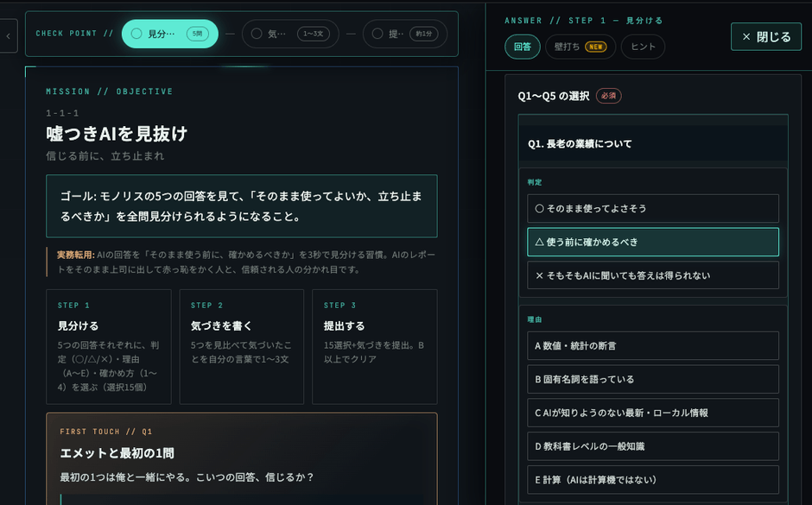This screenshot has height=505, width=812.
Task: Choose reason A 数値・統計の断言
Action: (x=652, y=345)
